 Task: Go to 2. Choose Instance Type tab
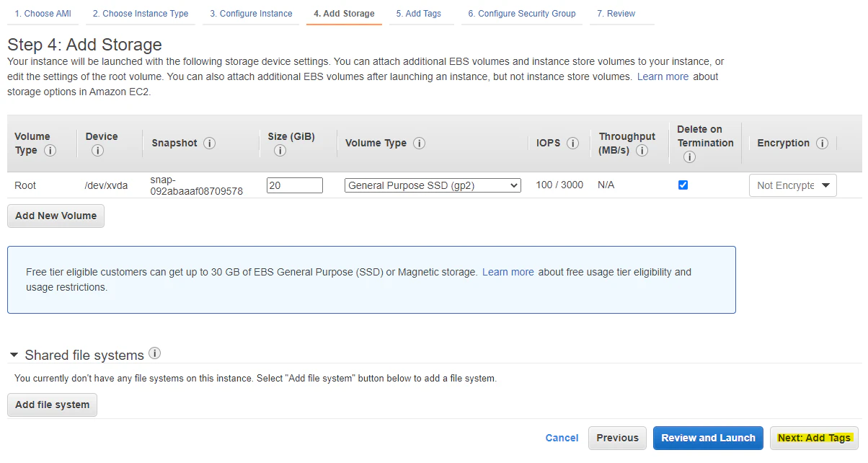coord(141,14)
